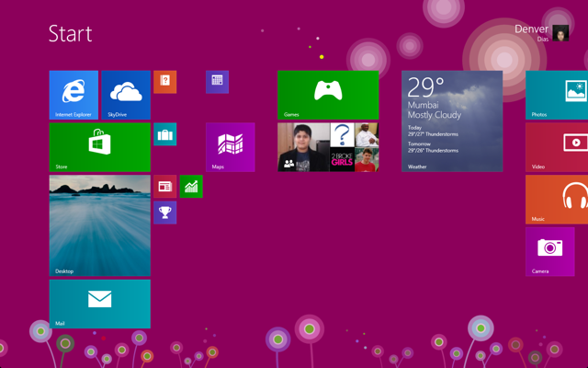588x368 pixels.
Task: Open the Desktop tile
Action: (100, 225)
